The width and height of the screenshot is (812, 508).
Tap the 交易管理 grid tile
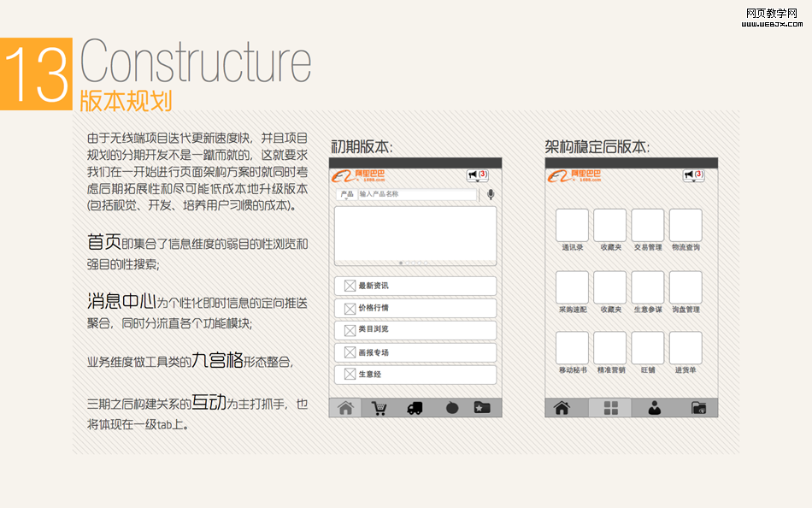tap(647, 226)
